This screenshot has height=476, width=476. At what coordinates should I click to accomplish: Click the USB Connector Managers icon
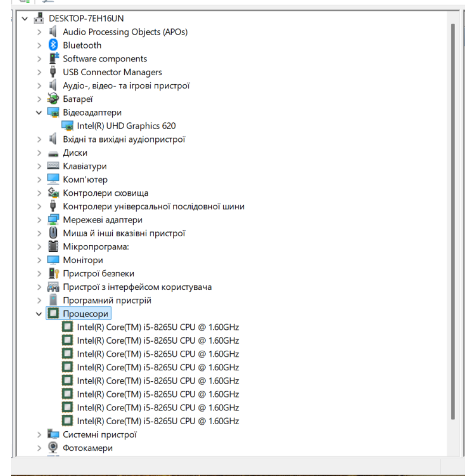(53, 72)
